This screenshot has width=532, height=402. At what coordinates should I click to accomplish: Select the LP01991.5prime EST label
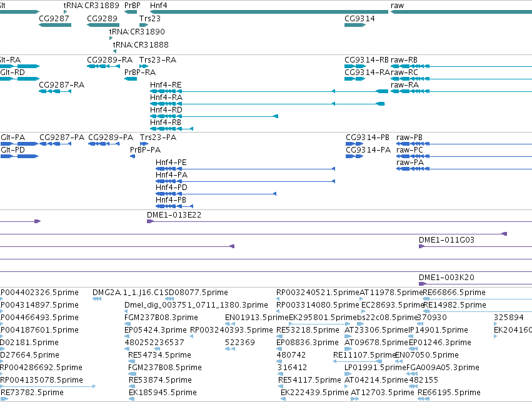(x=375, y=368)
